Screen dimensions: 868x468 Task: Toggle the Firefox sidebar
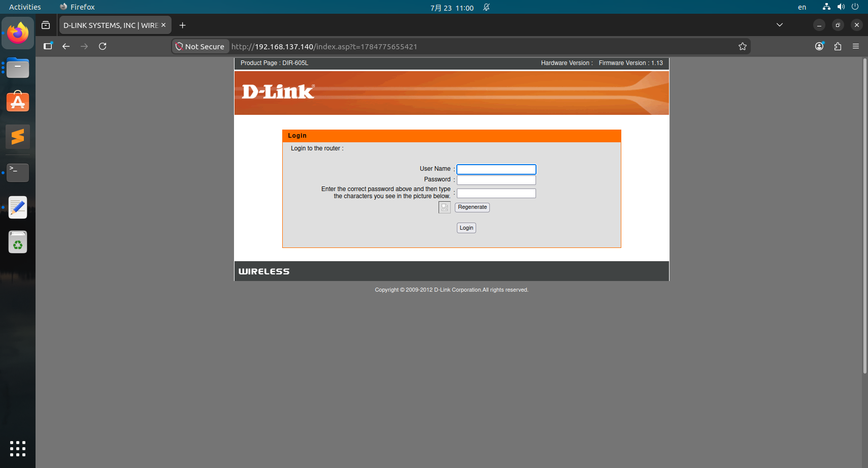click(48, 46)
